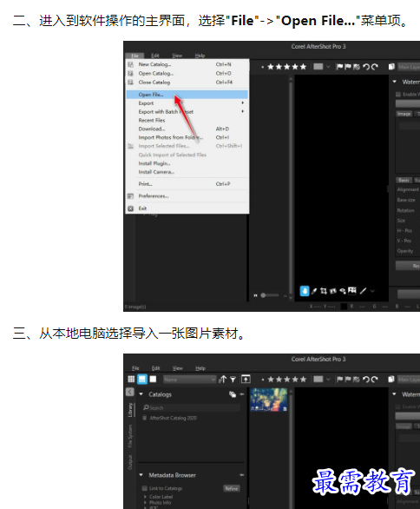Expand the Export submenu arrow
420x509 pixels.
[x=242, y=102]
